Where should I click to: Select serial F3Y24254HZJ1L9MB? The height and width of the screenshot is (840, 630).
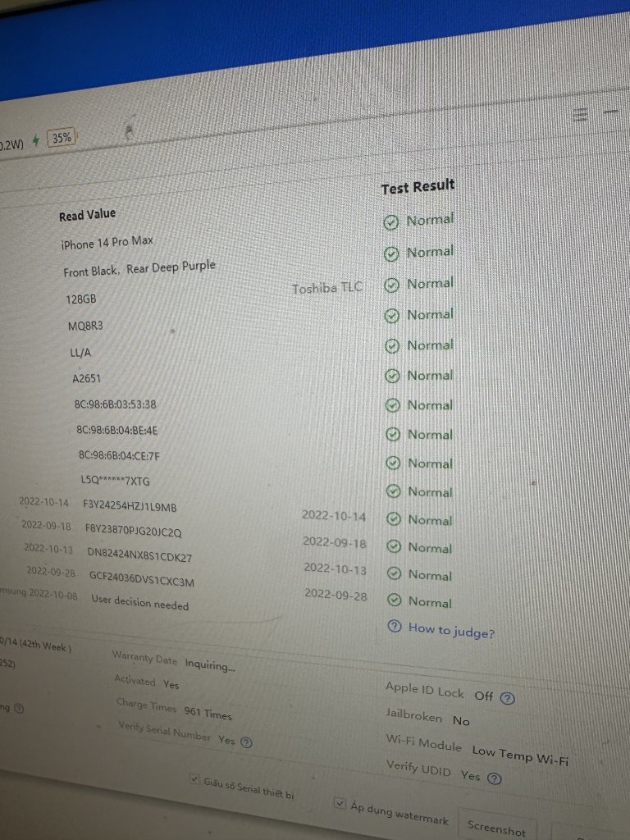130,505
